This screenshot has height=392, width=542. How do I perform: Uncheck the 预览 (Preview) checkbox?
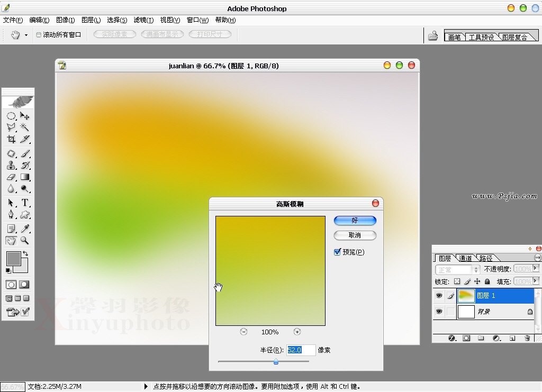(337, 252)
